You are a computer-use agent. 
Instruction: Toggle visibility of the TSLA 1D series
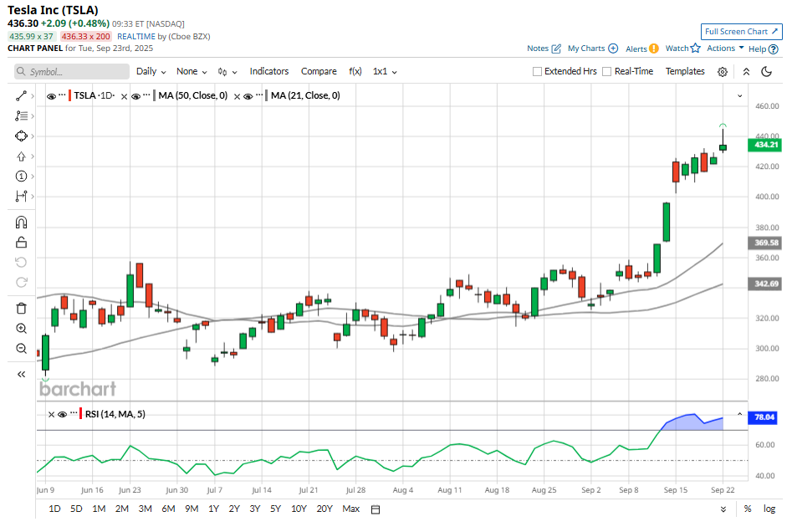[51, 96]
